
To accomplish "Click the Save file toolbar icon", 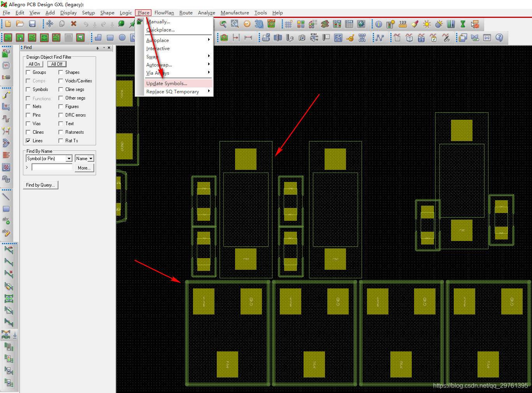I will click(32, 24).
